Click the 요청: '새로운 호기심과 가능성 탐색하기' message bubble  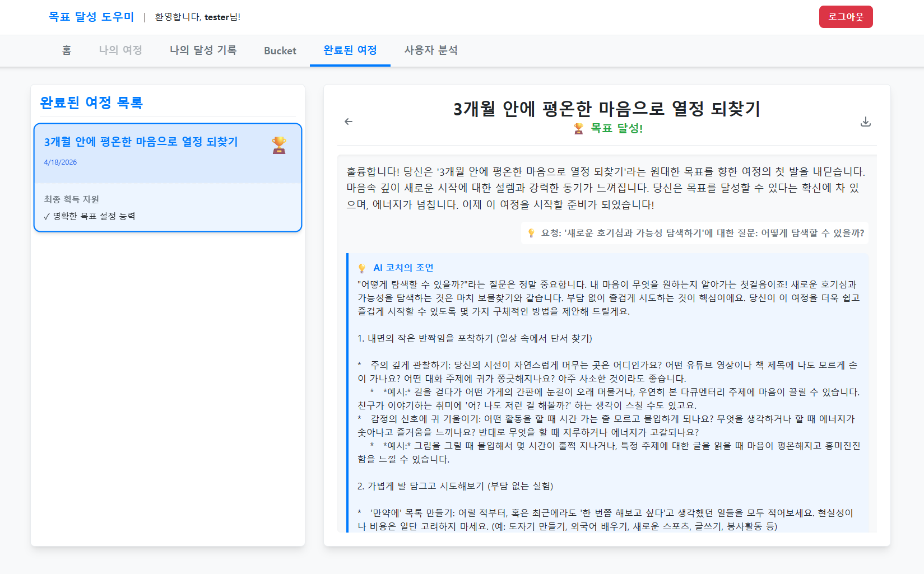tap(695, 233)
